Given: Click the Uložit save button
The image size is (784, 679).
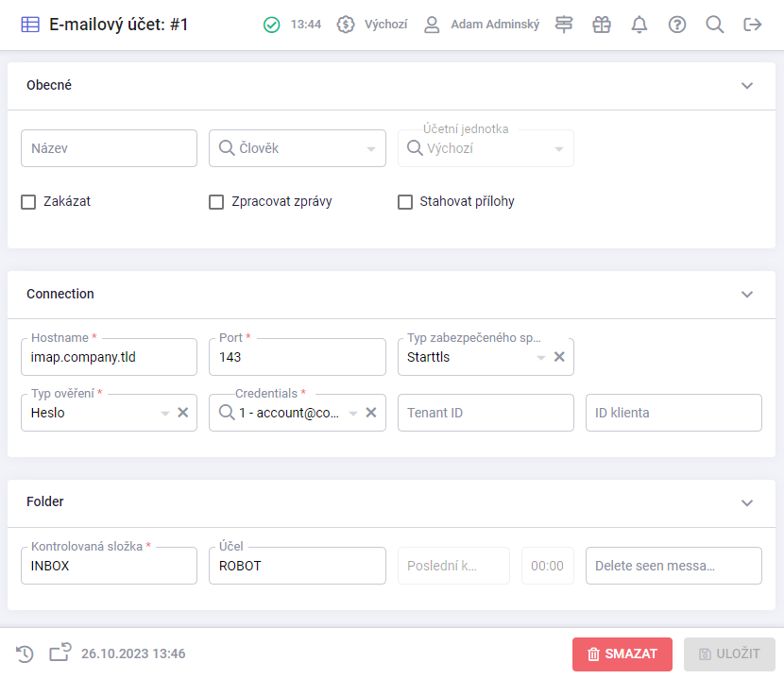Looking at the screenshot, I should click(729, 654).
